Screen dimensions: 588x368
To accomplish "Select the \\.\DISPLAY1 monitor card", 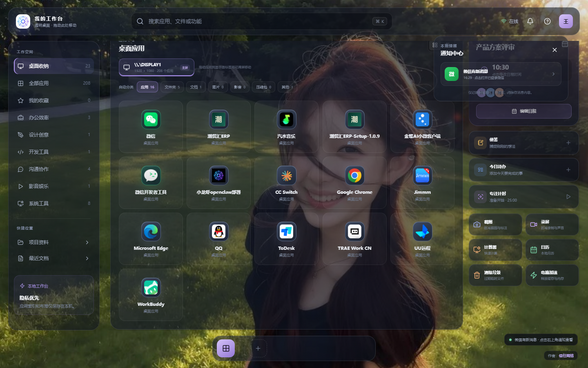I will (156, 67).
